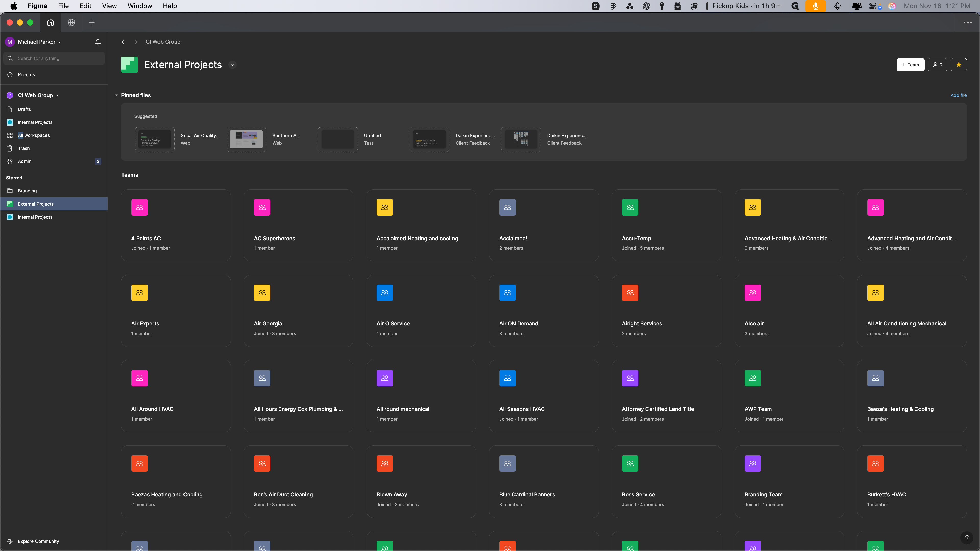Open Socal Air Quality suggested file thumbnail
The width and height of the screenshot is (980, 551).
tap(155, 139)
